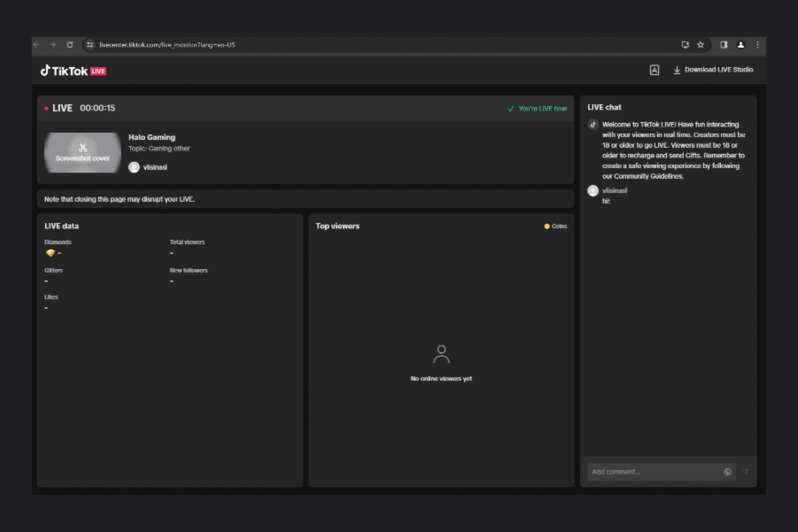Open site information icon in address bar
798x532 pixels.
click(x=90, y=45)
